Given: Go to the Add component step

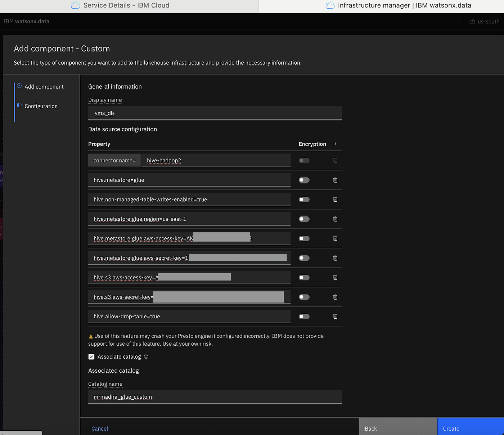Looking at the screenshot, I should coord(44,87).
